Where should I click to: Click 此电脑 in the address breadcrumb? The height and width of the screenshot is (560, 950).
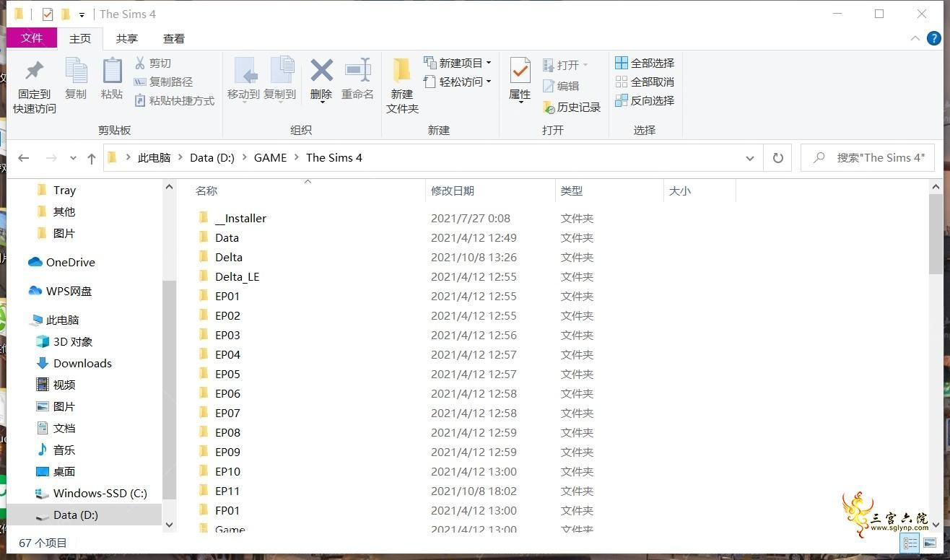[x=154, y=157]
